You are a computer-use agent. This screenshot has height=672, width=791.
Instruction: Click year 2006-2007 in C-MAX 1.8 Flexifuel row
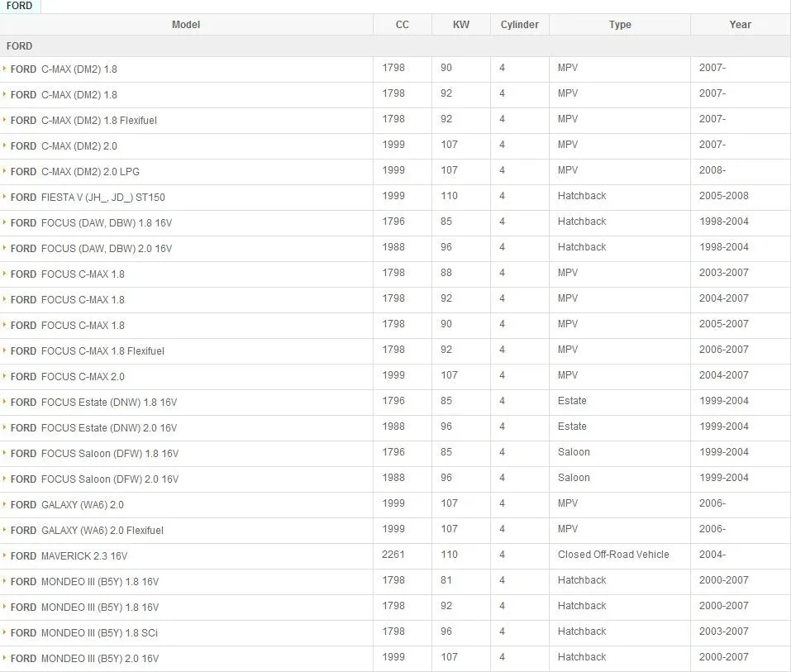pos(724,349)
